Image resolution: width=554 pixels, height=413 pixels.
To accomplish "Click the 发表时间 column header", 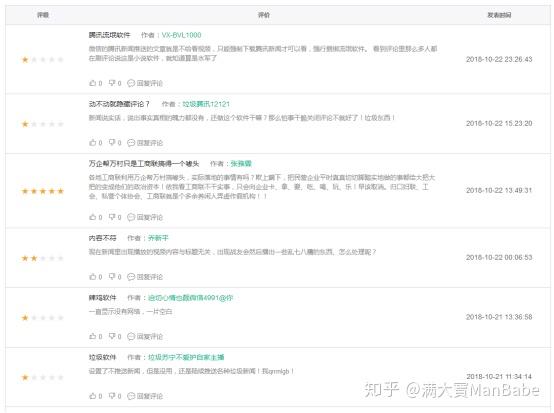I will tap(499, 15).
